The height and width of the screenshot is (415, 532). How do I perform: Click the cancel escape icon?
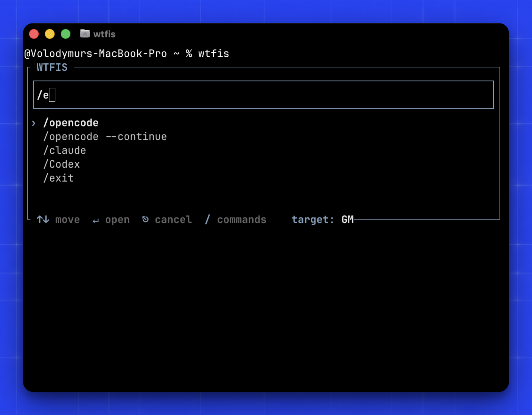[145, 219]
